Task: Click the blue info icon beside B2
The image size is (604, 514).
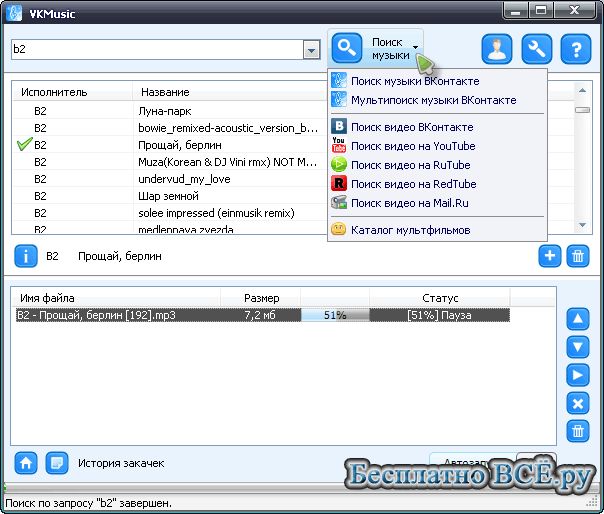Action: (x=26, y=256)
